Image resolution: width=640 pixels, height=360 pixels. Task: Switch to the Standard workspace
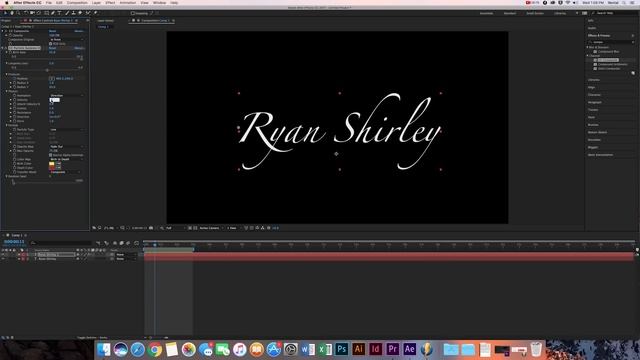click(x=510, y=13)
